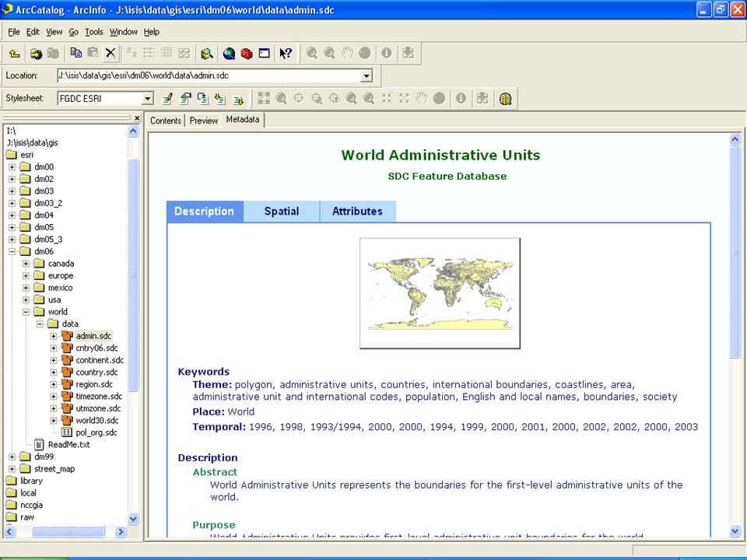
Task: Expand the dm00 folder
Action: [x=12, y=167]
